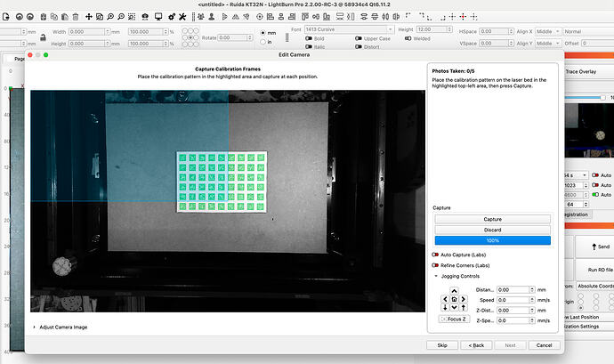Open the Font dropdown 1413 Cursive
The image size is (614, 364).
tap(349, 29)
